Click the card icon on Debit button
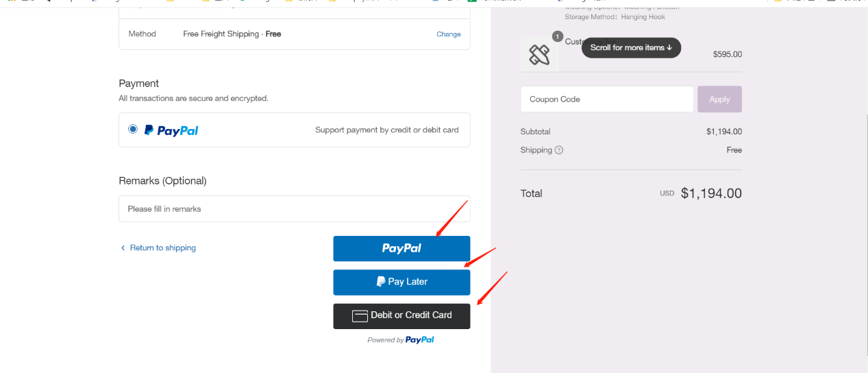This screenshot has height=373, width=868. 360,316
